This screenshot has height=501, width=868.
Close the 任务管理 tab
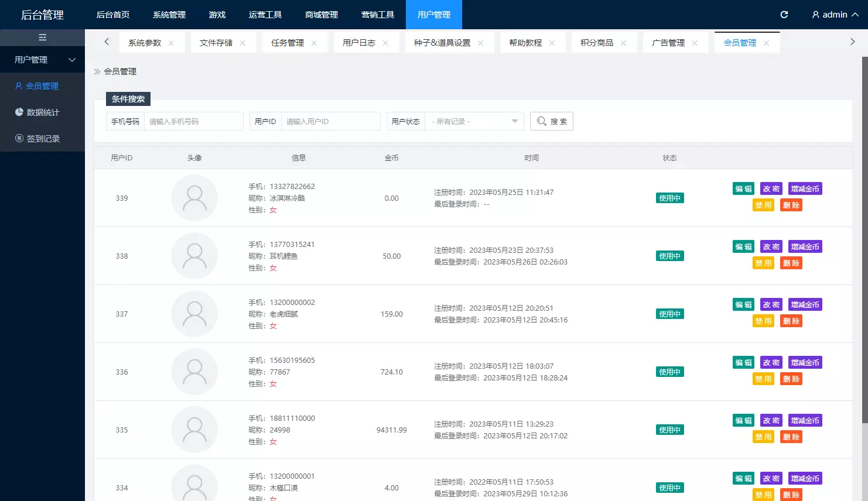pos(314,43)
